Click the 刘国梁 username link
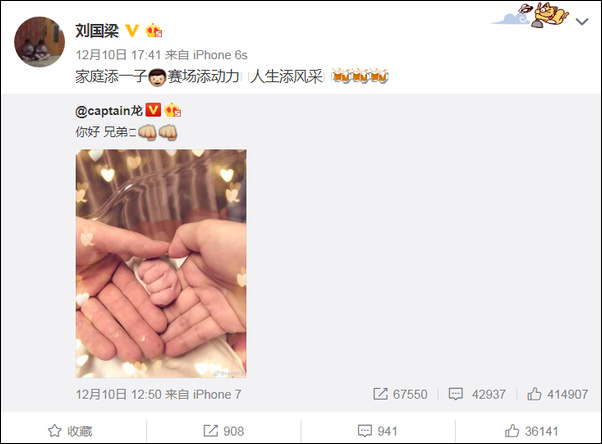The height and width of the screenshot is (444, 602). point(97,31)
